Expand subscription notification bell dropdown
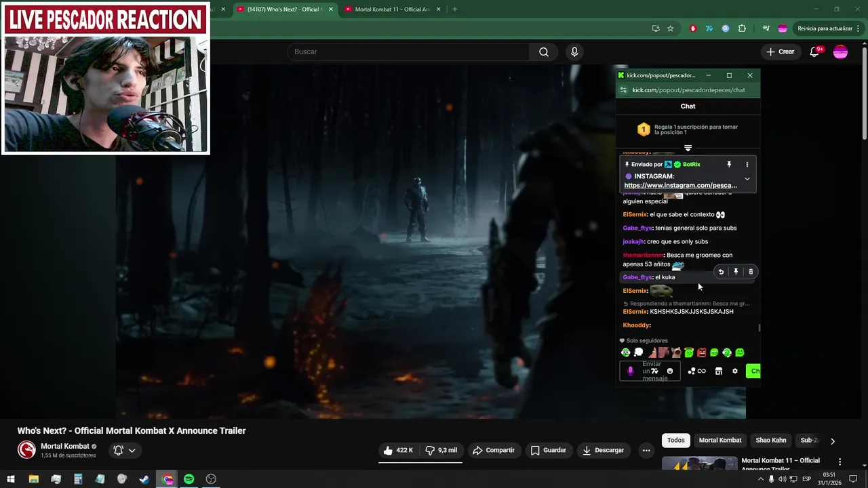 coord(125,450)
